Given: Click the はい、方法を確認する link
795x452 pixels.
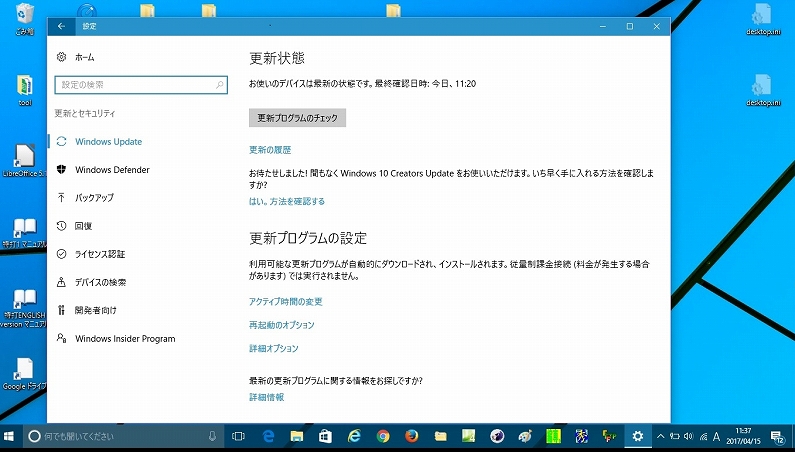Looking at the screenshot, I should (286, 201).
